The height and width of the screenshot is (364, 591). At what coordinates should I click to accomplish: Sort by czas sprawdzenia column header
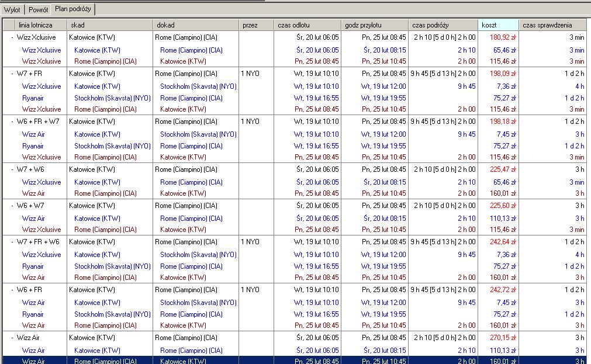click(552, 25)
